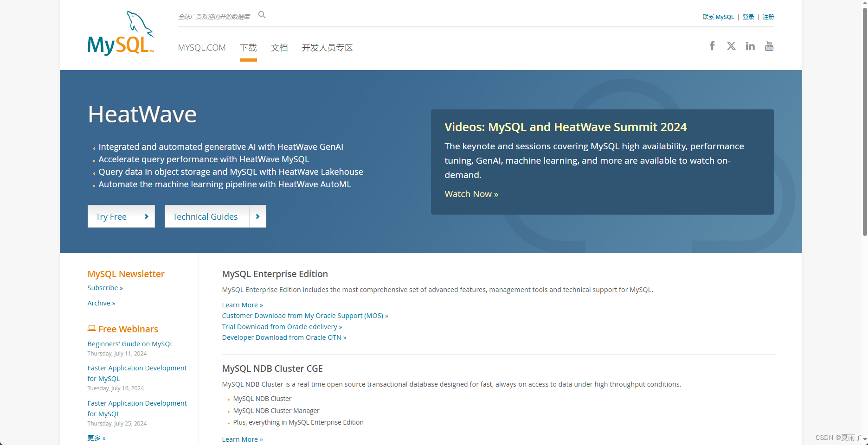Open the 开发人员专区 developer zone tab
This screenshot has height=445, width=868.
point(328,48)
